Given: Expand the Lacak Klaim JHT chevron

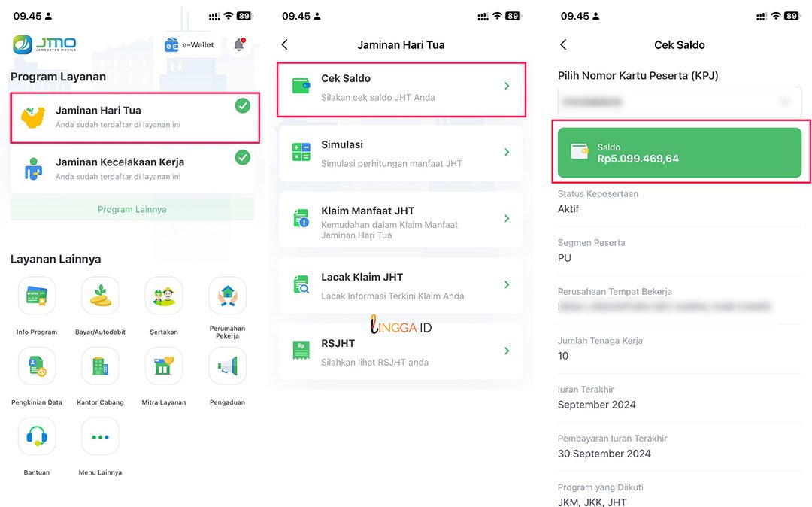Looking at the screenshot, I should [x=507, y=285].
